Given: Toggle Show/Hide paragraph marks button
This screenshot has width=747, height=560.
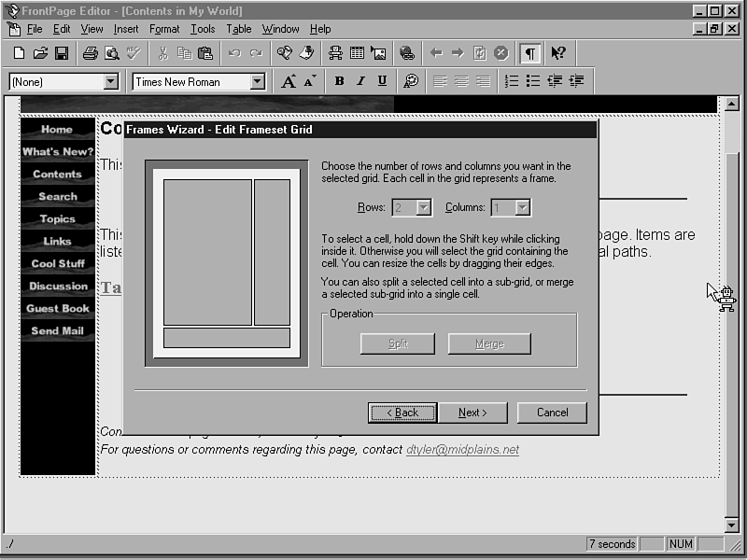Looking at the screenshot, I should click(x=530, y=53).
